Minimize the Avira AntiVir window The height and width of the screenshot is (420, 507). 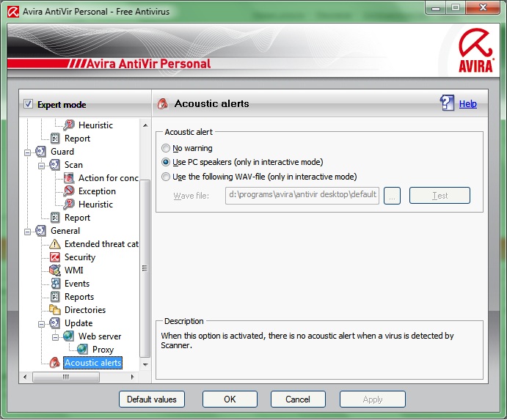pyautogui.click(x=436, y=8)
